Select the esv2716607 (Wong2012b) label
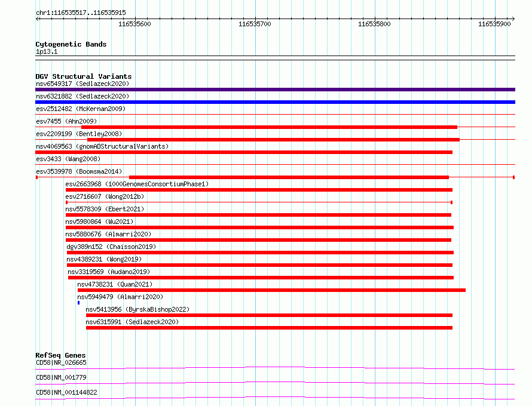Image resolution: width=532 pixels, height=406 pixels. [105, 196]
